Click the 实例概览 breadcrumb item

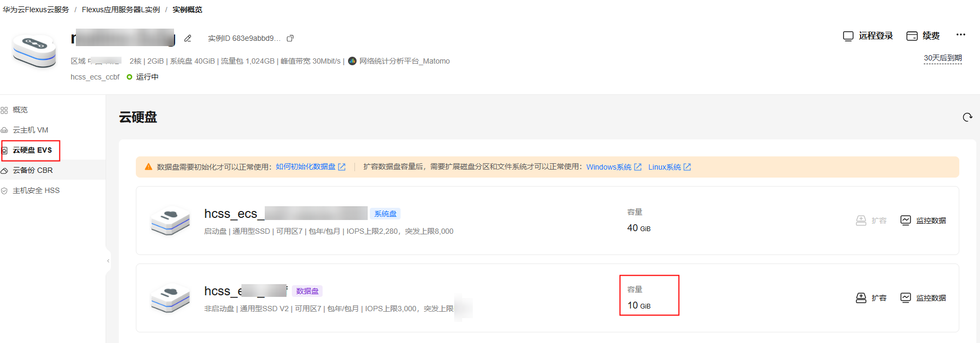coord(187,10)
